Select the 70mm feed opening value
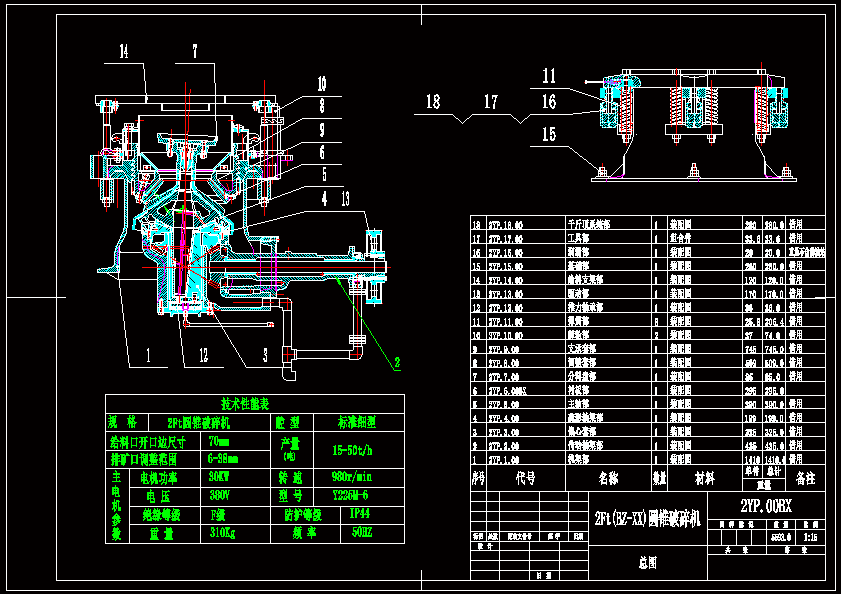 pos(219,441)
